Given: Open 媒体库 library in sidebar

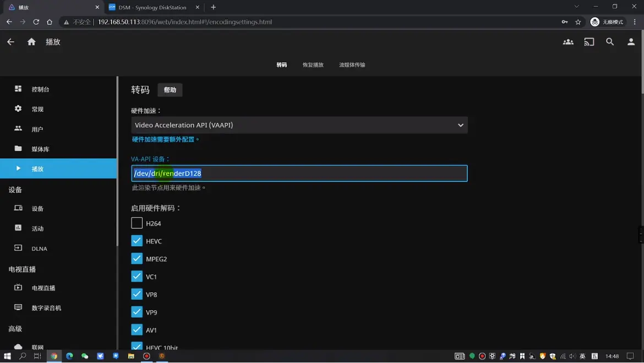Looking at the screenshot, I should tap(40, 149).
